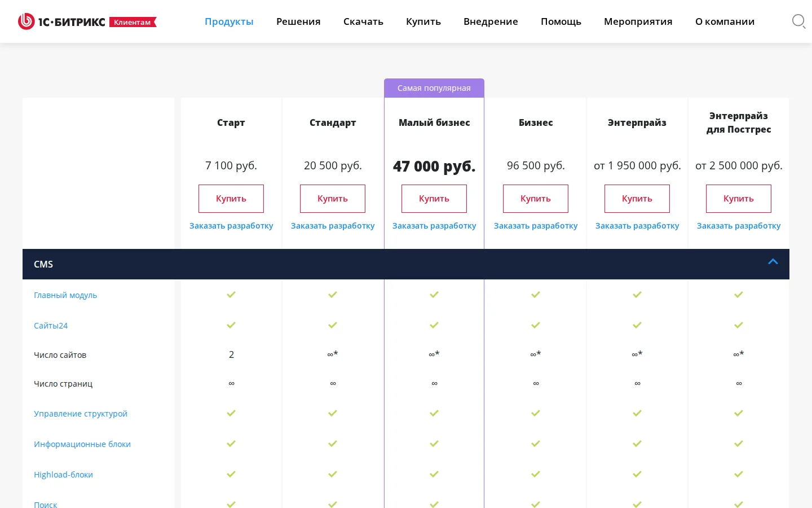
Task: Click Заказать разработку under Стандарт
Action: tap(333, 226)
